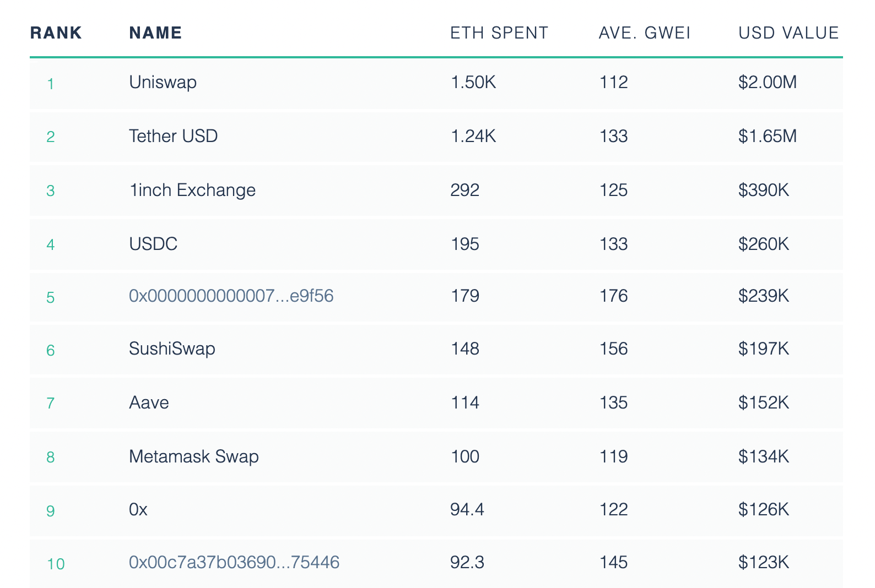Click rank number 2
Screen dimensions: 875x588
pos(51,137)
